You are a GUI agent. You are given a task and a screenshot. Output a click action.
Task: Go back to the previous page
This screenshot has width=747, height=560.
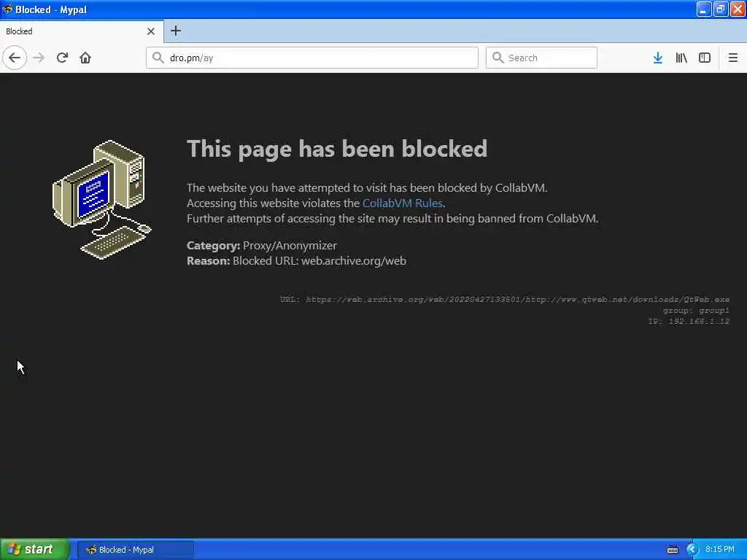pyautogui.click(x=15, y=58)
